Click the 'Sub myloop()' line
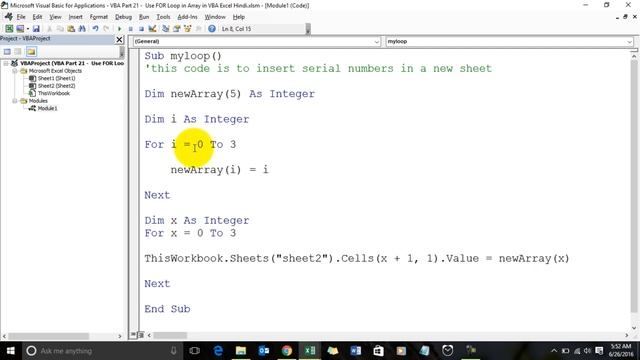 pos(183,56)
